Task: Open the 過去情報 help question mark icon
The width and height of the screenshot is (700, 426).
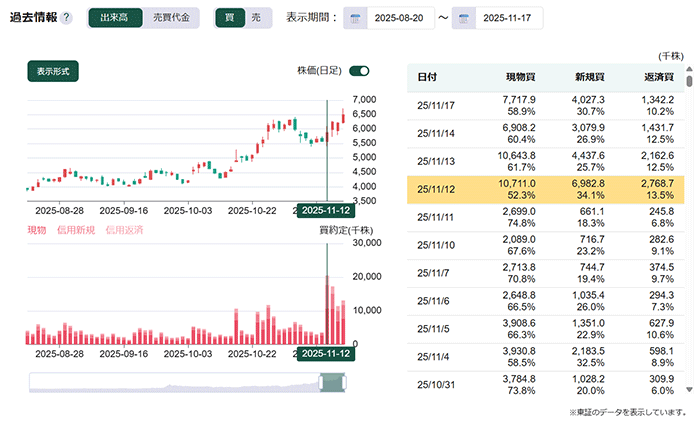Action: coord(66,17)
